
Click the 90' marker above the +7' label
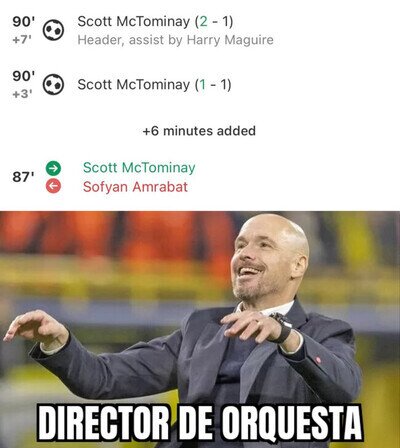(24, 22)
